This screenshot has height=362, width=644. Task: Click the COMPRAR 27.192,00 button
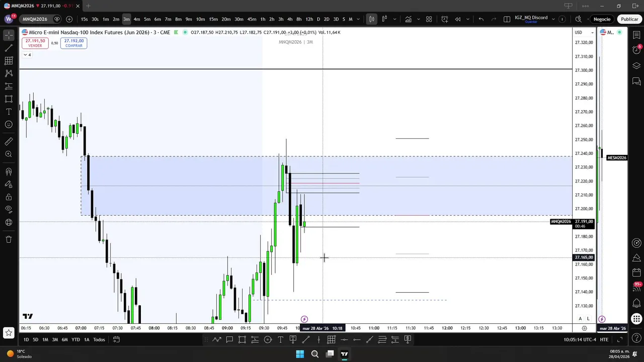click(x=74, y=43)
